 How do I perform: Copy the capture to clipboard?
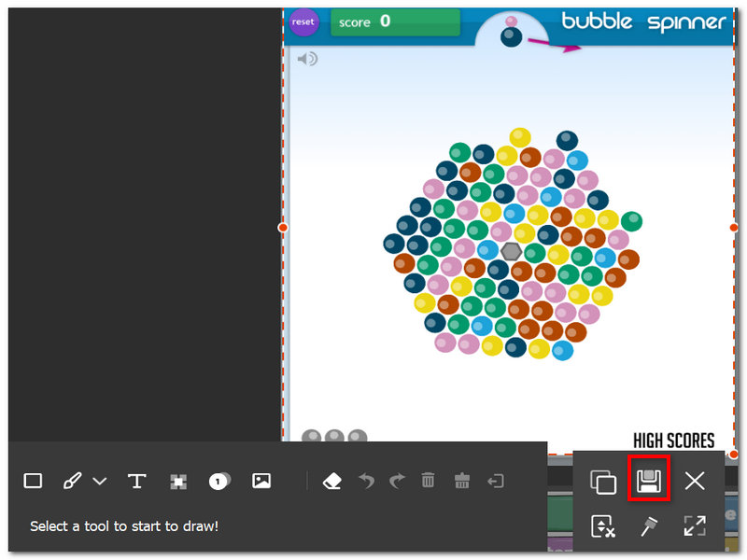click(603, 482)
